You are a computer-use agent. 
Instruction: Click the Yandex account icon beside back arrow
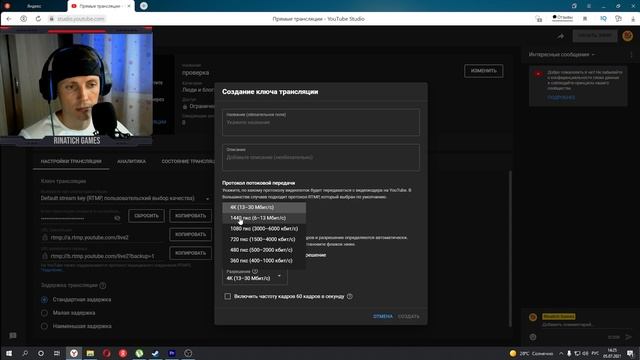click(24, 19)
